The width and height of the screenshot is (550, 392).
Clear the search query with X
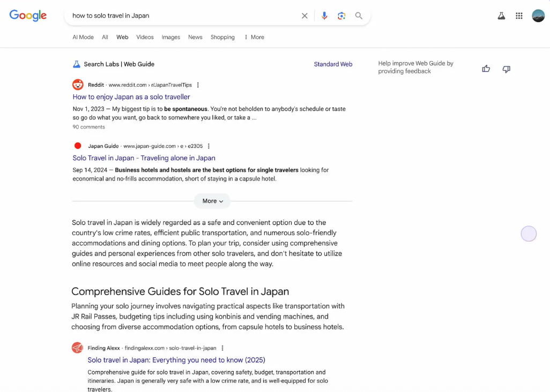[x=304, y=16]
